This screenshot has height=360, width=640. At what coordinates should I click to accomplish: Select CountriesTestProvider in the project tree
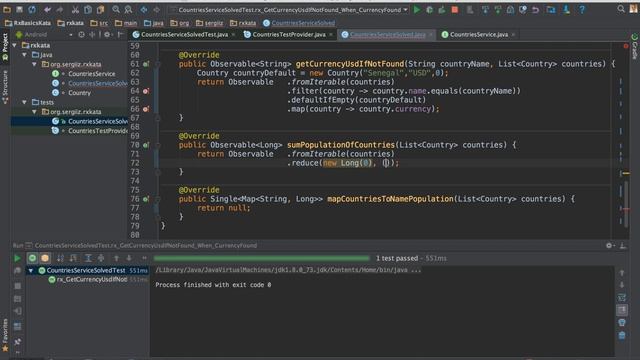click(98, 131)
